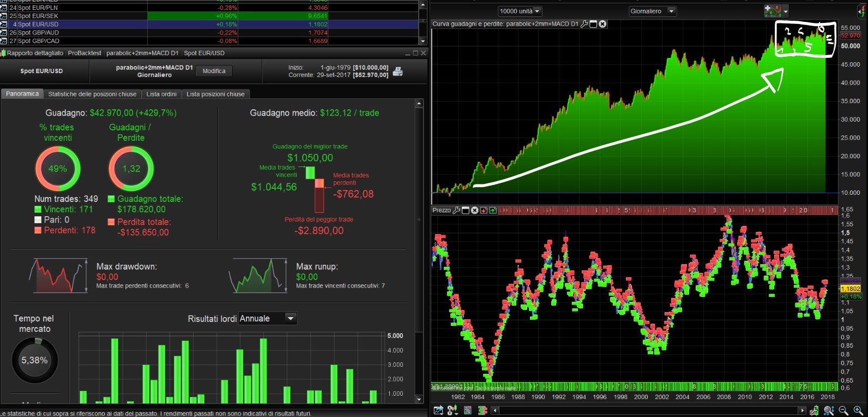Click the chart scrollbar right arrow
Screen dimensions: 868x417
pos(802,410)
